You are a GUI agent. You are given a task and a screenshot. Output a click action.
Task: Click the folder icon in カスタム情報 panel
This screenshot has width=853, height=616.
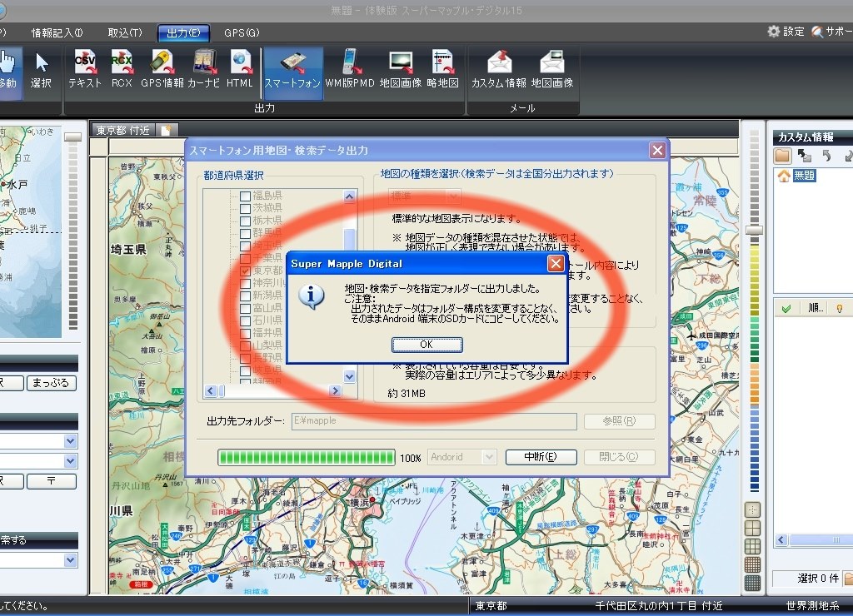click(x=782, y=156)
